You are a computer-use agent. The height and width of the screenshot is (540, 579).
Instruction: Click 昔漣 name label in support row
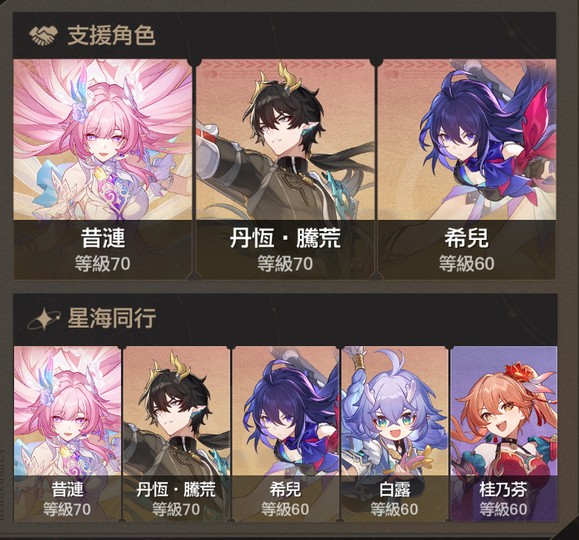click(103, 237)
